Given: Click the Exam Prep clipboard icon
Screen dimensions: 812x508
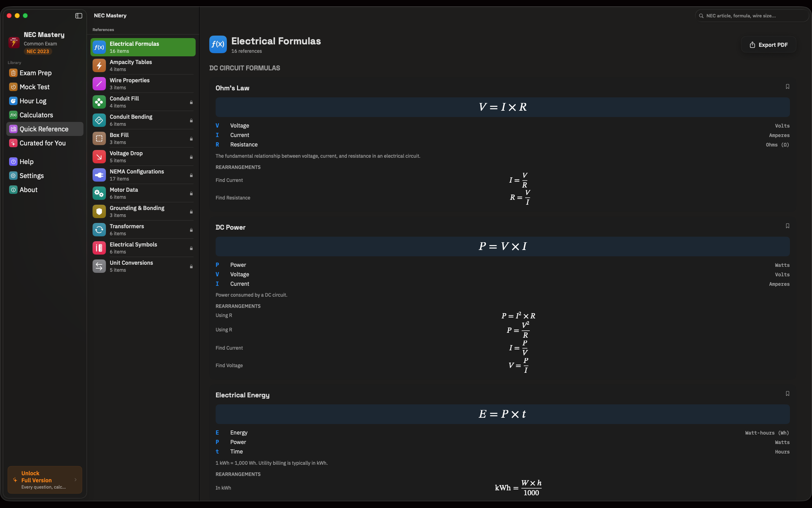Looking at the screenshot, I should pyautogui.click(x=13, y=73).
